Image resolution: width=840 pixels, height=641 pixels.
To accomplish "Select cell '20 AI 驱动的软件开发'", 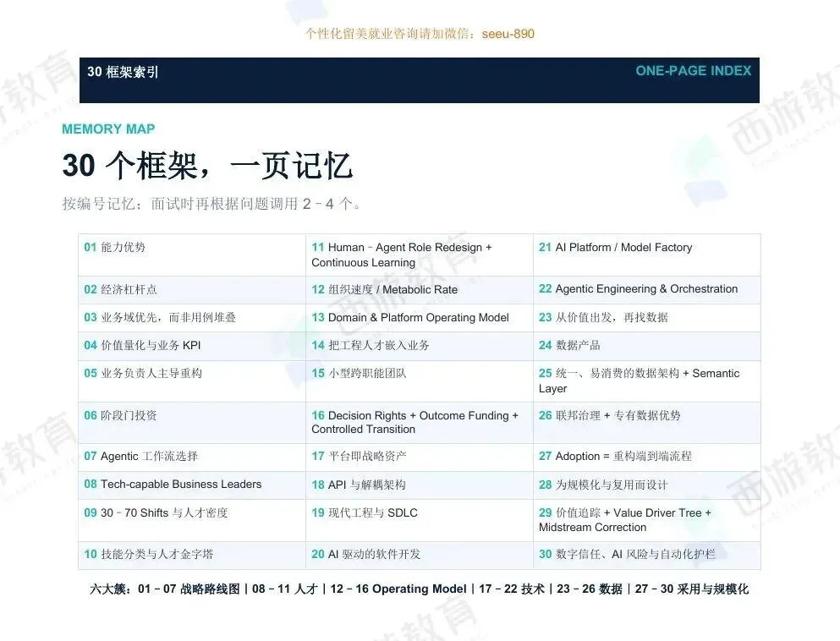I will pyautogui.click(x=420, y=555).
